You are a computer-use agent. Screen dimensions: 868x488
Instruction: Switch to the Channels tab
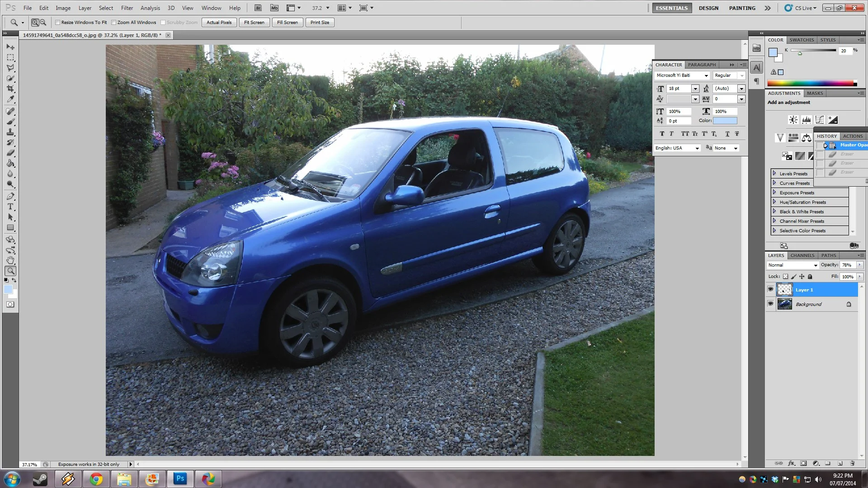802,255
